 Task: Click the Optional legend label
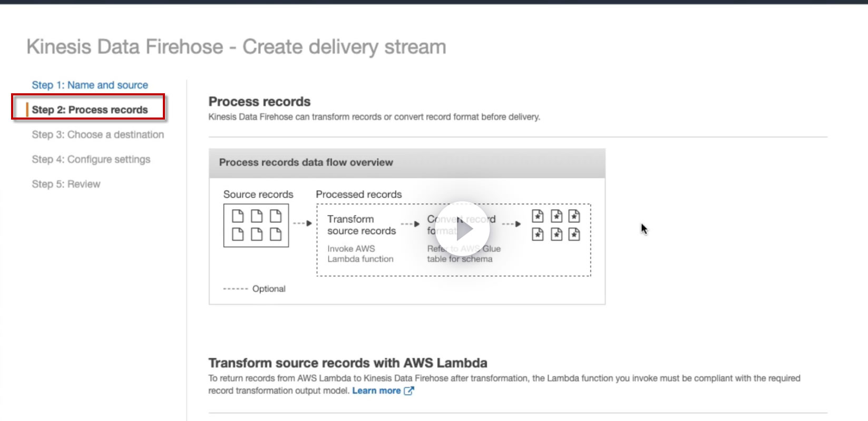click(x=269, y=289)
